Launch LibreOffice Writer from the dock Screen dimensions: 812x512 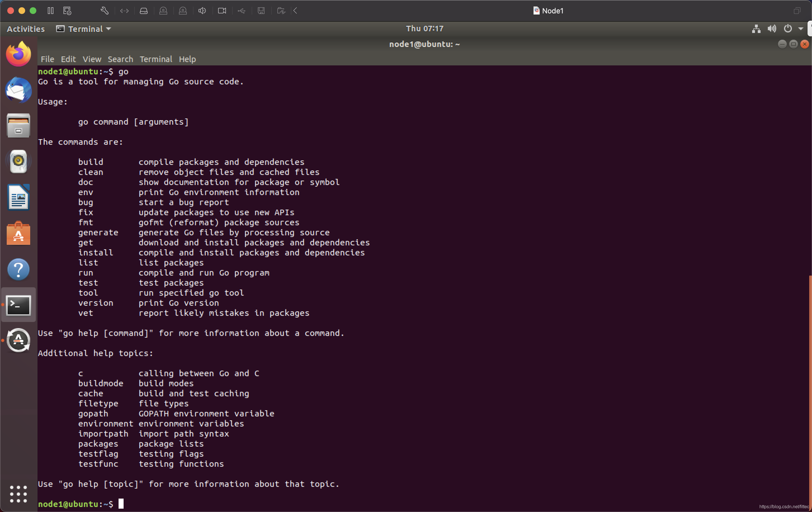point(18,197)
